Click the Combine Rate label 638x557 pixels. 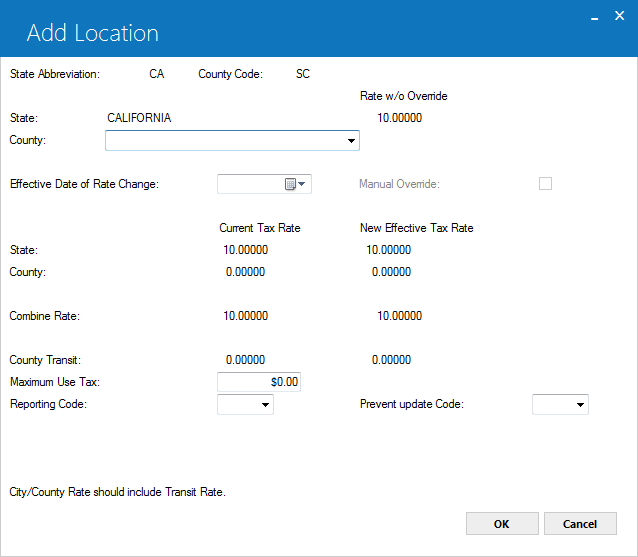45,316
